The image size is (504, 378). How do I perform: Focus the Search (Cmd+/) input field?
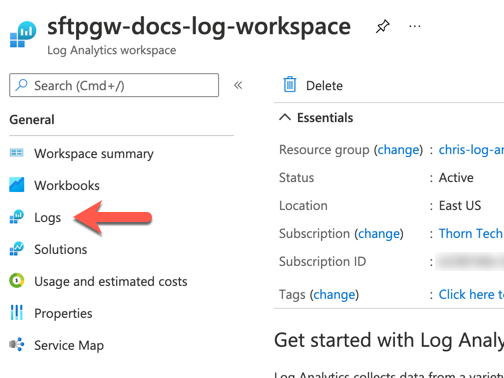point(114,85)
